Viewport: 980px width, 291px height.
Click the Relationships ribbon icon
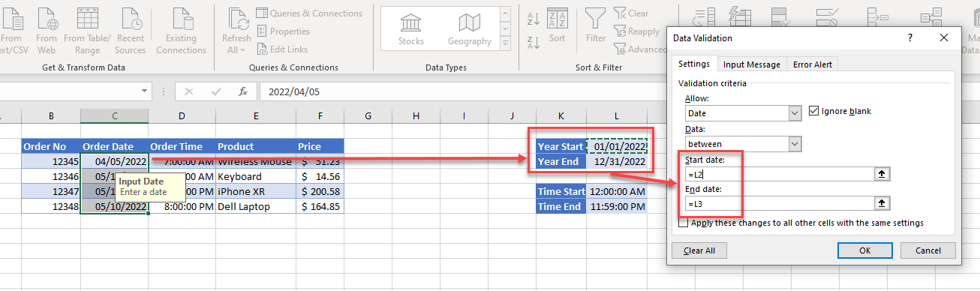tap(930, 16)
